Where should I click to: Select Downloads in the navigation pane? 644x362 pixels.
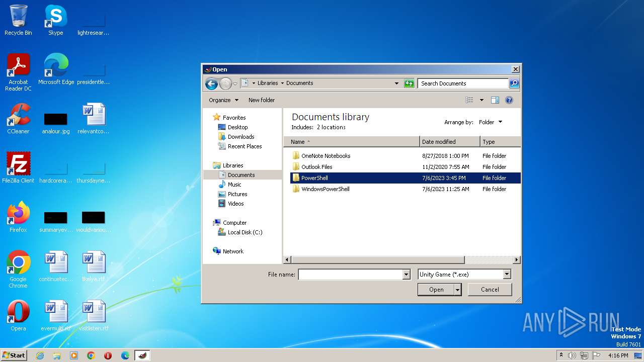241,137
